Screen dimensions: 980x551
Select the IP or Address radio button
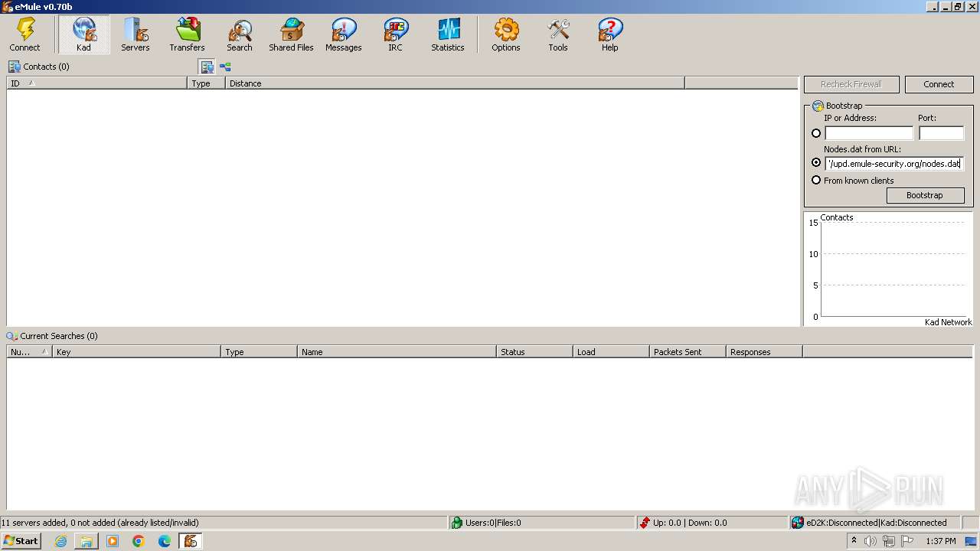click(x=816, y=133)
